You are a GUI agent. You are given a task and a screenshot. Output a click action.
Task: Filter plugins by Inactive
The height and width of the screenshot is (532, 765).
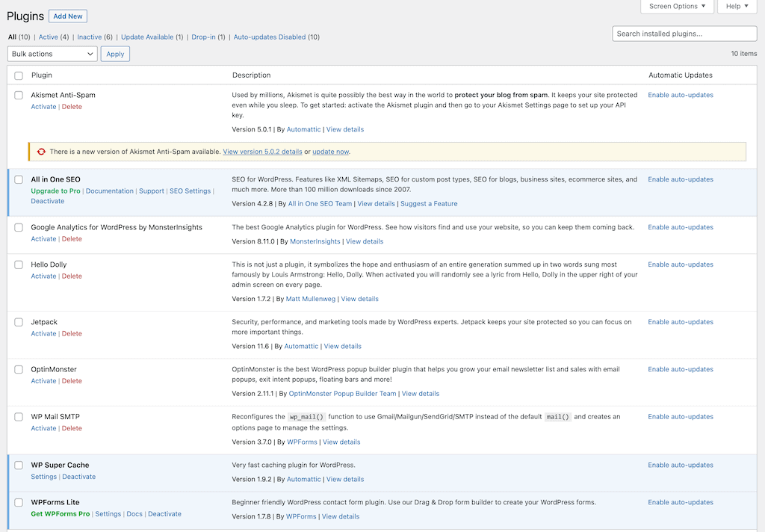click(90, 37)
